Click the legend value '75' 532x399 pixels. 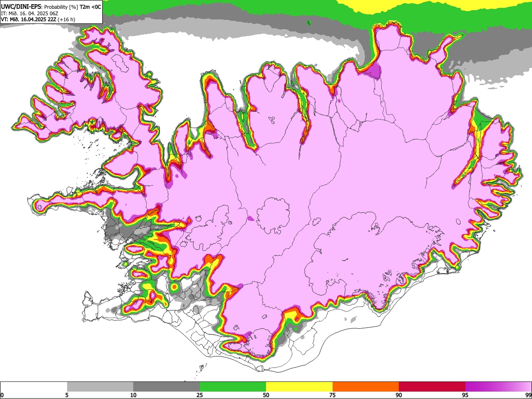[x=332, y=395]
